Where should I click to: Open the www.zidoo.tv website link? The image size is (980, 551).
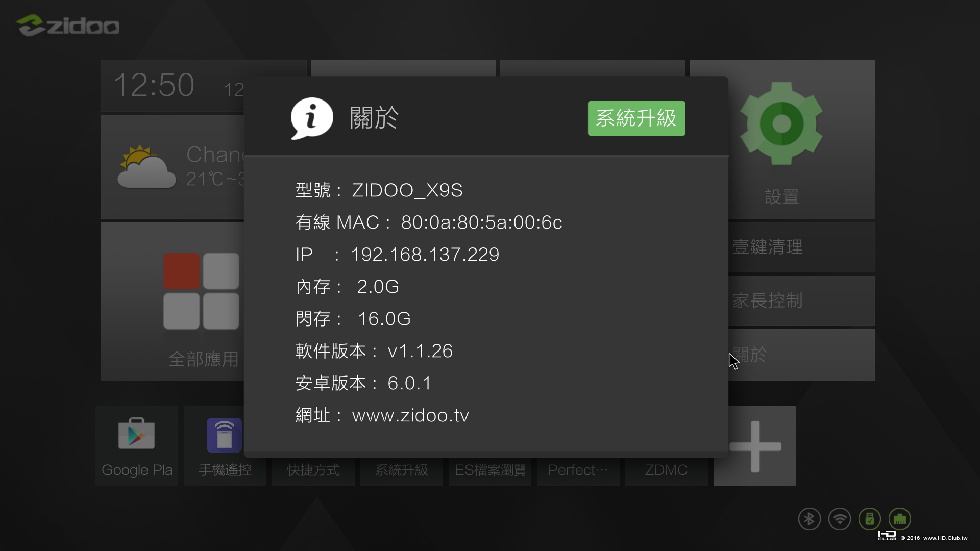(410, 415)
